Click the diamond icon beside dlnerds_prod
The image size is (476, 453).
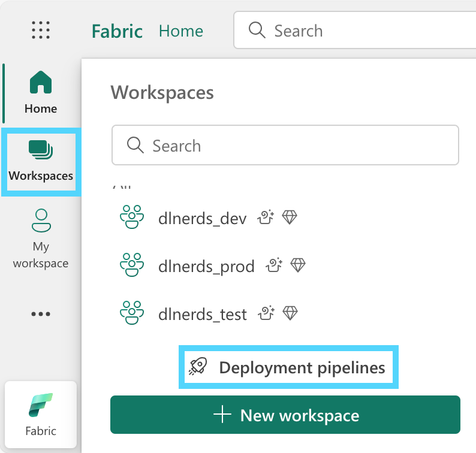click(298, 265)
